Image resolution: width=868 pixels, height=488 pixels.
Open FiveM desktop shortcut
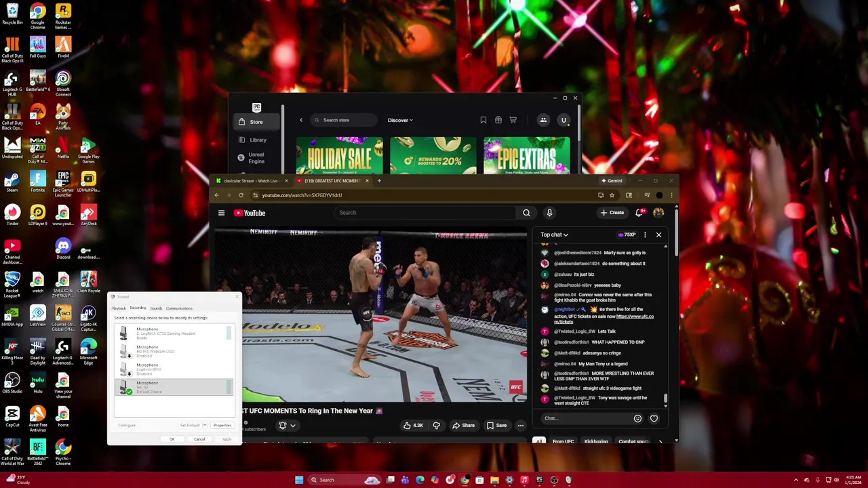63,47
